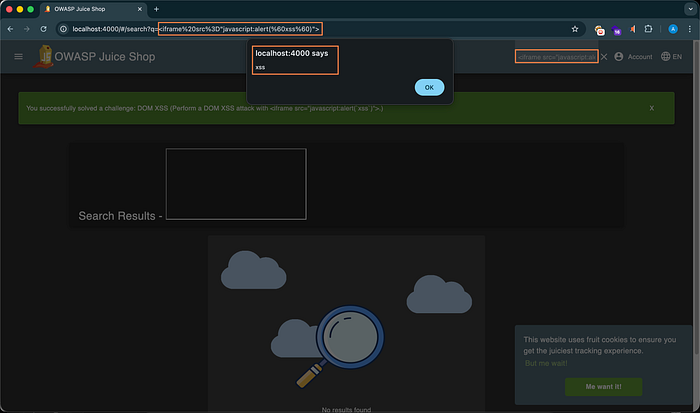The height and width of the screenshot is (413, 700).
Task: Open the Chrome profile avatar
Action: pos(673,29)
